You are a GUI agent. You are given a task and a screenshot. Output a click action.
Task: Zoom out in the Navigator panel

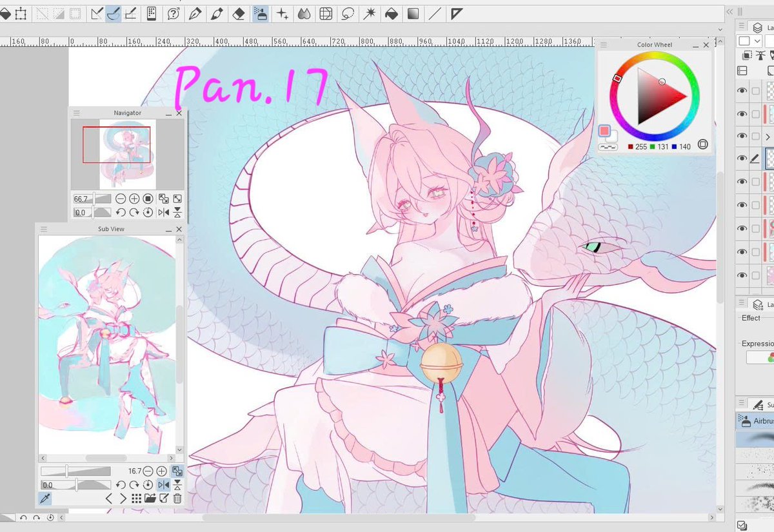click(121, 199)
